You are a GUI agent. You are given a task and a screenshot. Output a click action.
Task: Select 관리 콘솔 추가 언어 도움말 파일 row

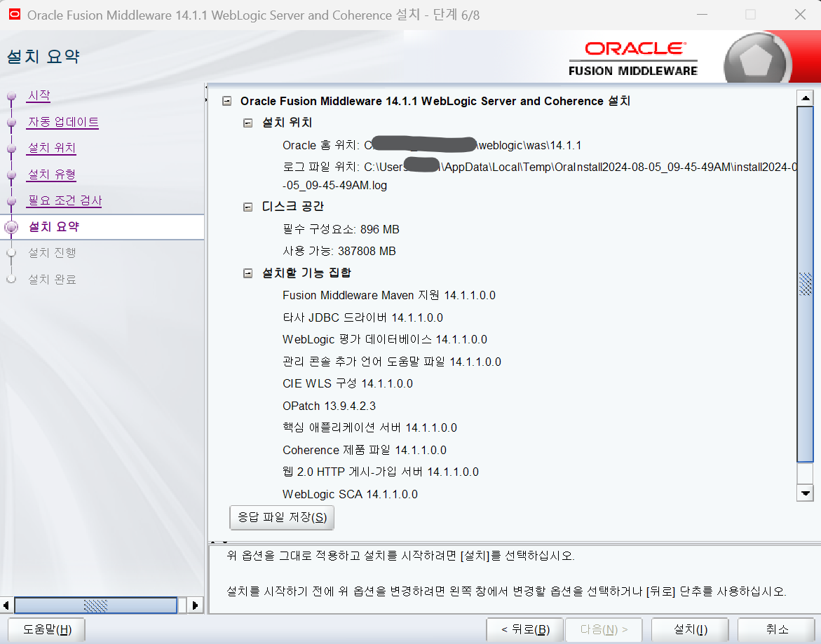coord(392,362)
